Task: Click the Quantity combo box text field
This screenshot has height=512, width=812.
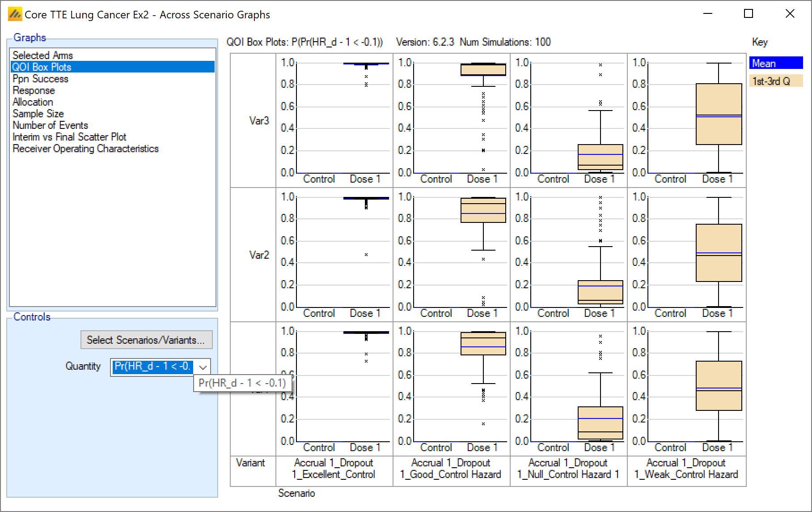Action: pyautogui.click(x=153, y=367)
